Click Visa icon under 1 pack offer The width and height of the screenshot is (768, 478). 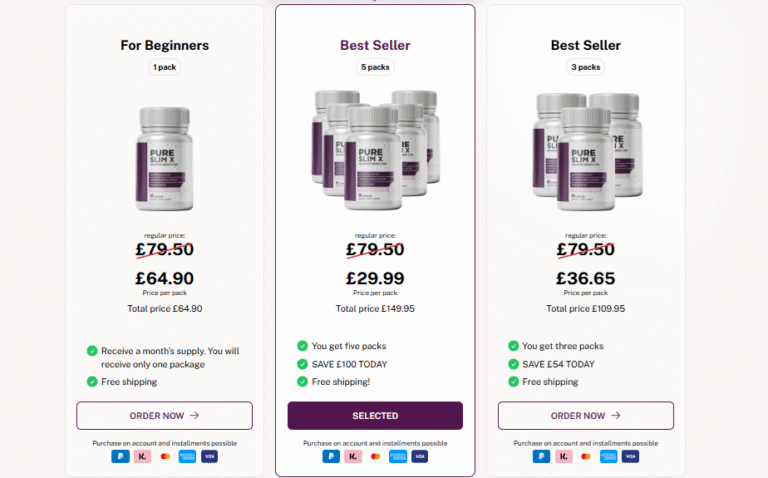coord(209,456)
